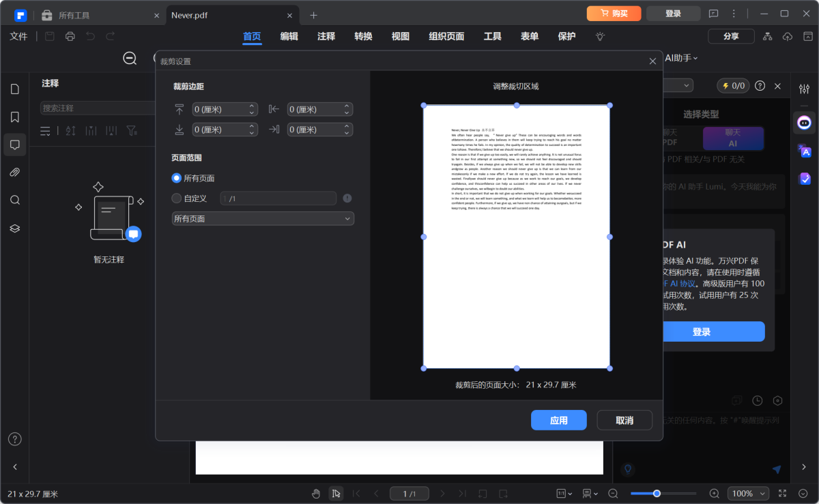Select the hand pan tool

[315, 492]
